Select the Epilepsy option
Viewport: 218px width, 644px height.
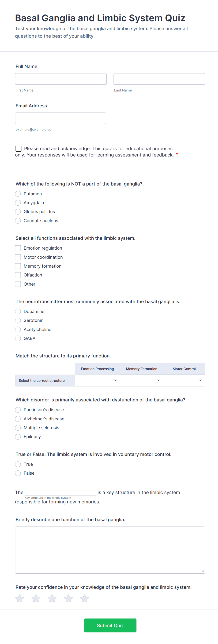coord(18,437)
